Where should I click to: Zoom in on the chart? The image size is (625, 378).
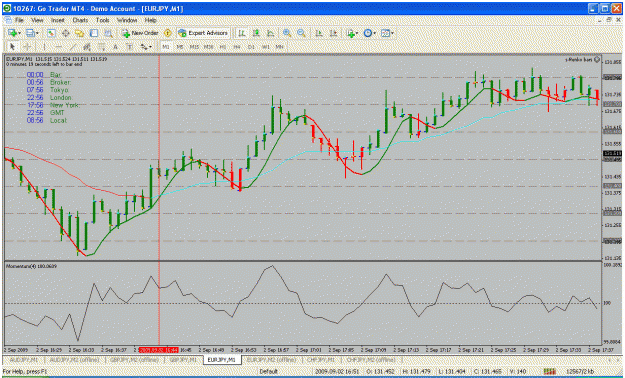click(x=287, y=33)
